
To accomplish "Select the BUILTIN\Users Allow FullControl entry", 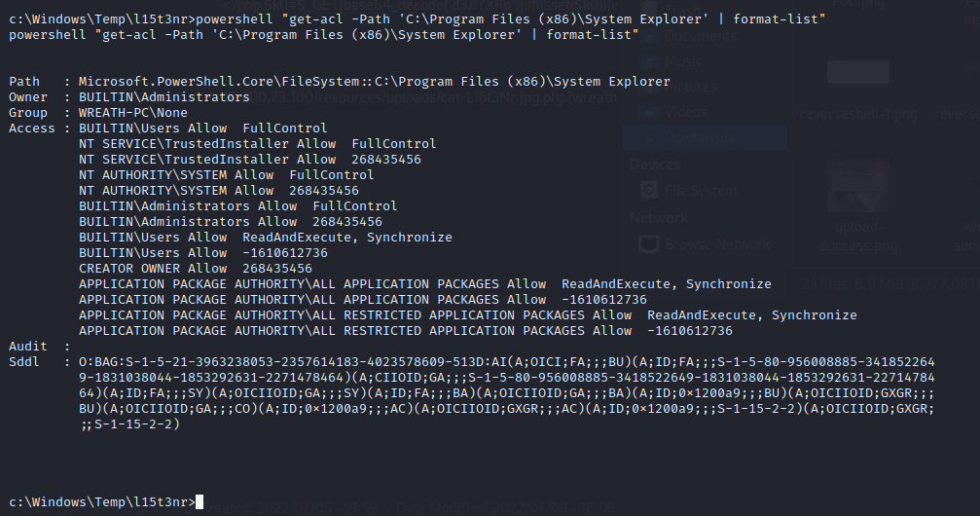I will click(x=203, y=129).
